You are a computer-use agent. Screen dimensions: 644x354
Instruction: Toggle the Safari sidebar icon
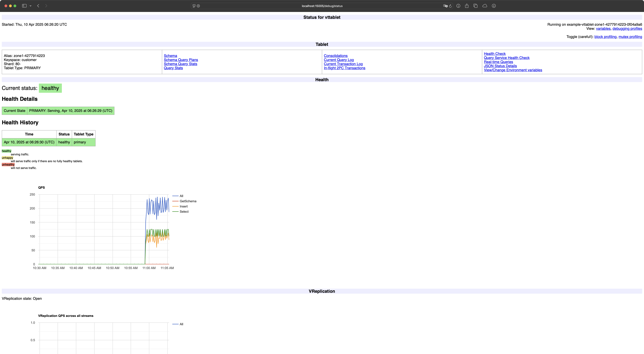pos(24,6)
